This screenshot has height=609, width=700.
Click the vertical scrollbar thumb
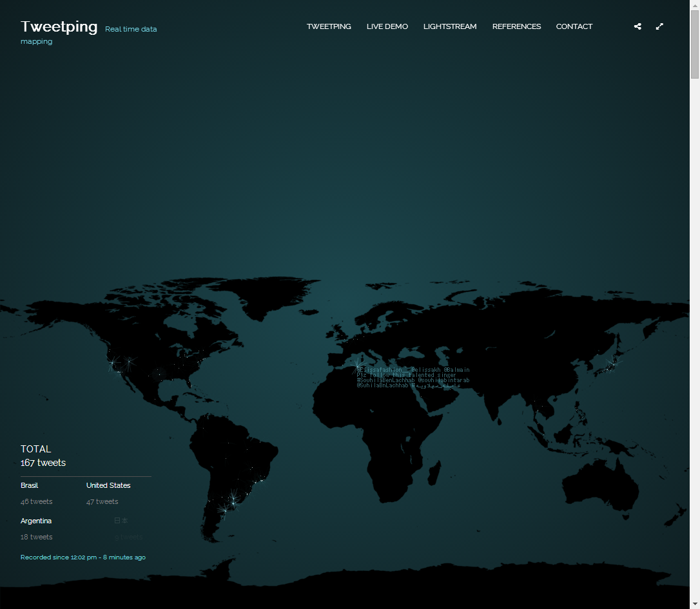695,44
